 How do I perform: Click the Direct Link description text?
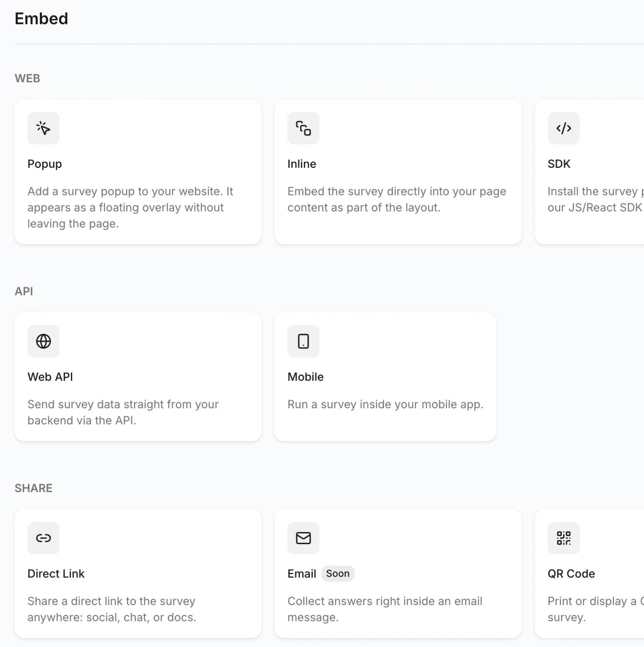(x=112, y=609)
